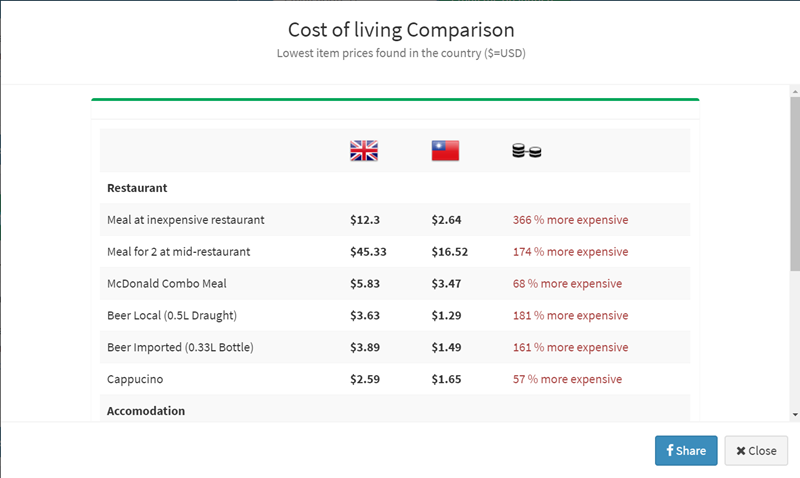Click the Meal for 2 at mid-restaurant label
Image resolution: width=800 pixels, height=478 pixels.
tap(179, 251)
